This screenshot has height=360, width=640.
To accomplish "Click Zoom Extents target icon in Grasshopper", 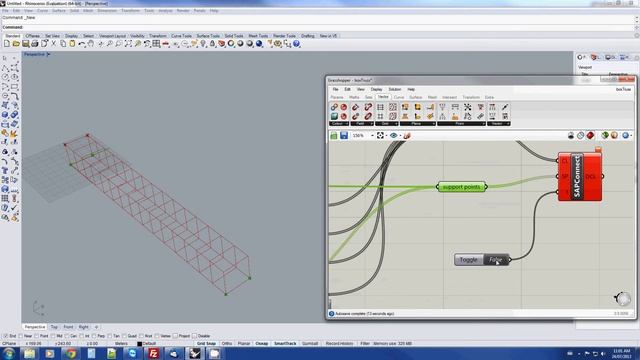I will tap(380, 136).
